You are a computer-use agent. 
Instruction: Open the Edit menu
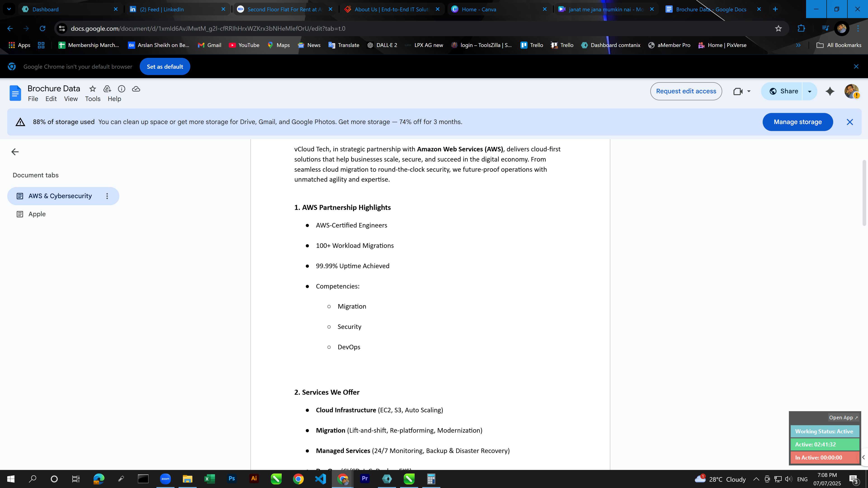click(51, 99)
